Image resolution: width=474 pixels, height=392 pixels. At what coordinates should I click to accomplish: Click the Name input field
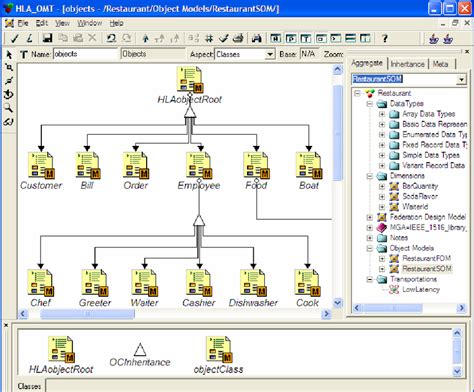pos(85,54)
